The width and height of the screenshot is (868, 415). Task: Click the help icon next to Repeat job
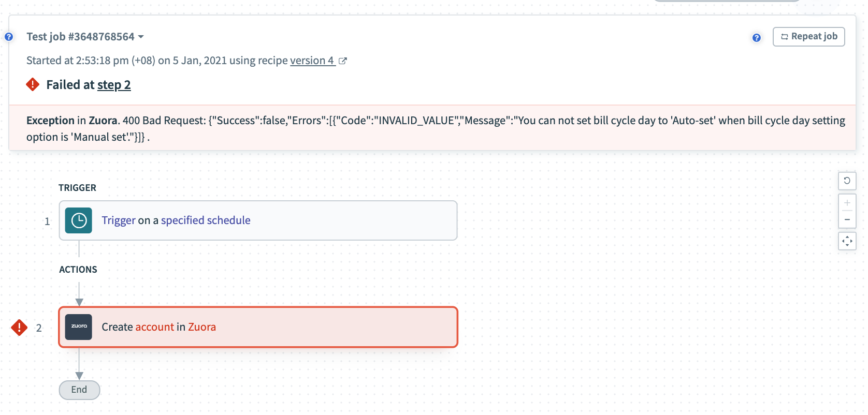point(757,37)
